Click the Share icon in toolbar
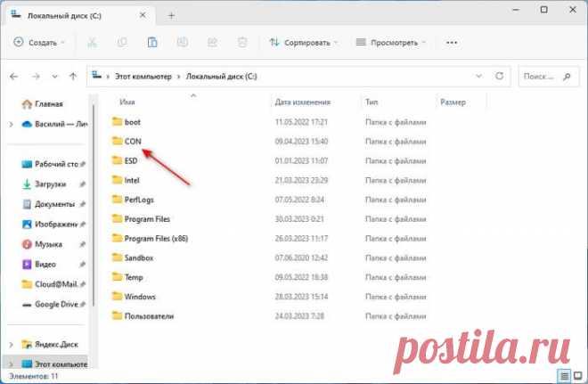 point(213,43)
